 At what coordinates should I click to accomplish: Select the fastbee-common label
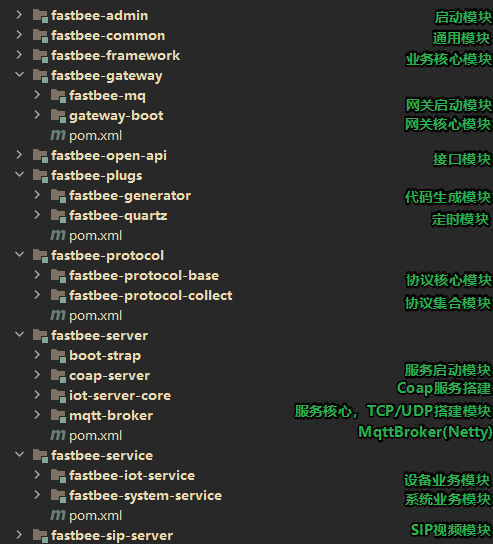click(108, 35)
